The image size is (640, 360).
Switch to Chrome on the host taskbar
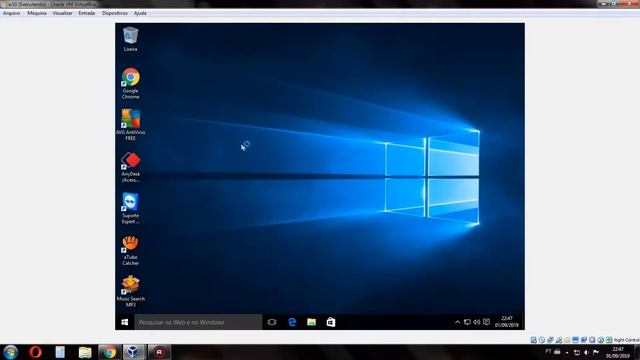tap(109, 352)
